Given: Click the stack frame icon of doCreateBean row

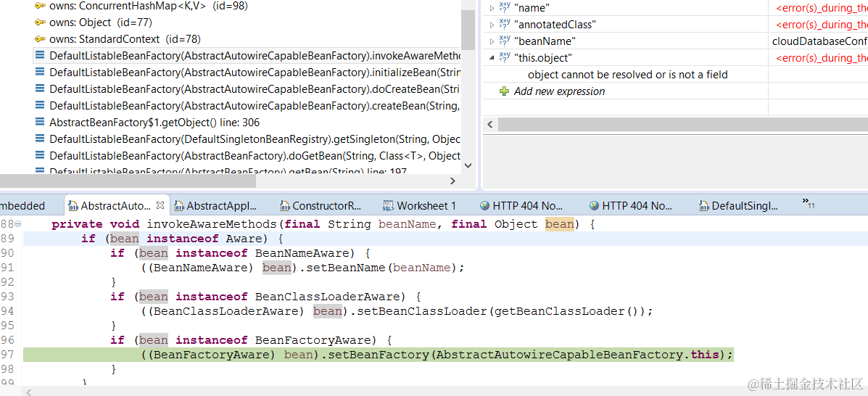Looking at the screenshot, I should click(x=39, y=89).
